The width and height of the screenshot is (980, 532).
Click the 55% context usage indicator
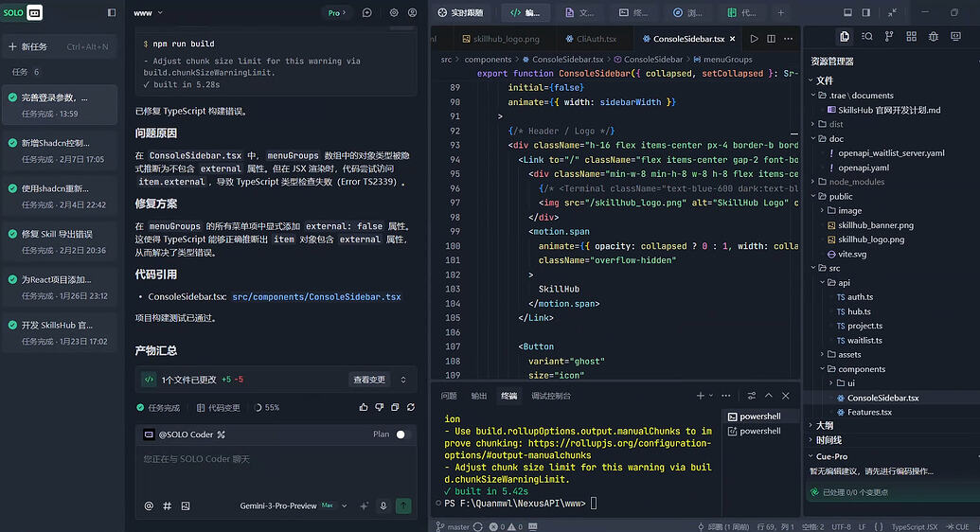(267, 408)
